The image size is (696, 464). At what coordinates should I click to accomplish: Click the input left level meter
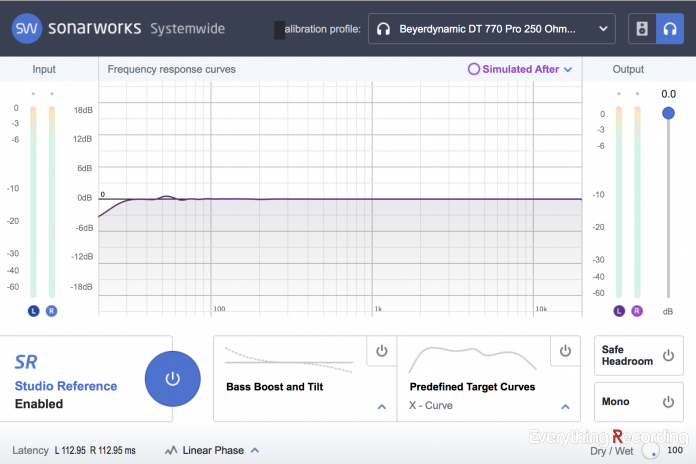pos(33,202)
